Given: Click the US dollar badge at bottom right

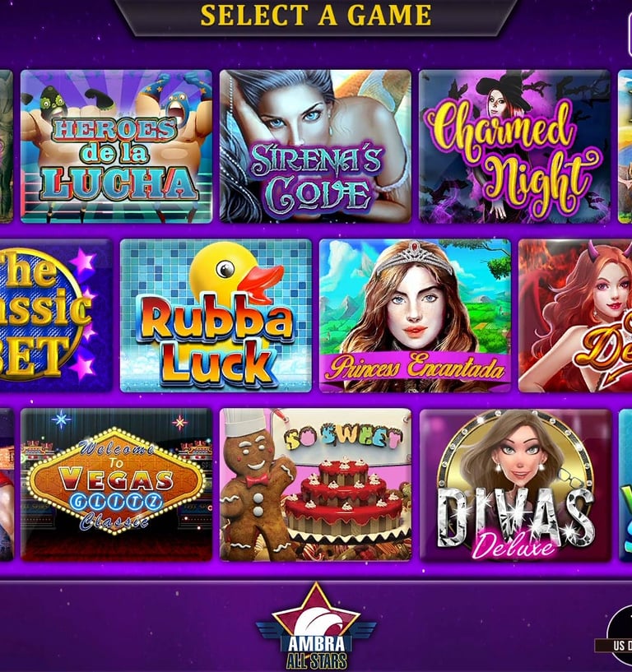Looking at the screenshot, I should (619, 637).
